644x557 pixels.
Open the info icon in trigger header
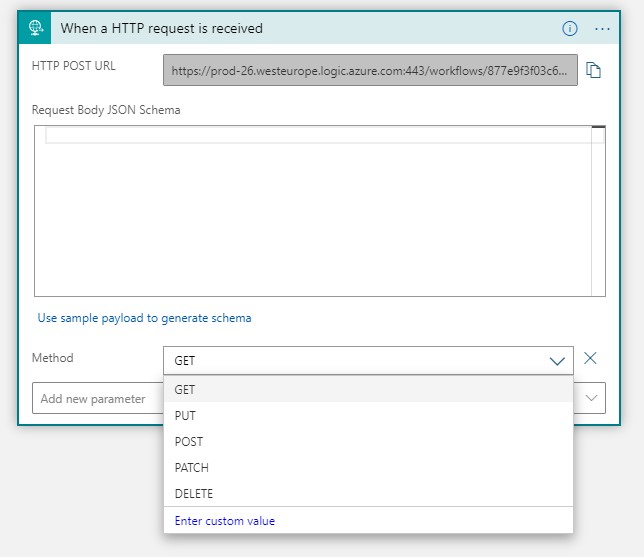point(570,28)
